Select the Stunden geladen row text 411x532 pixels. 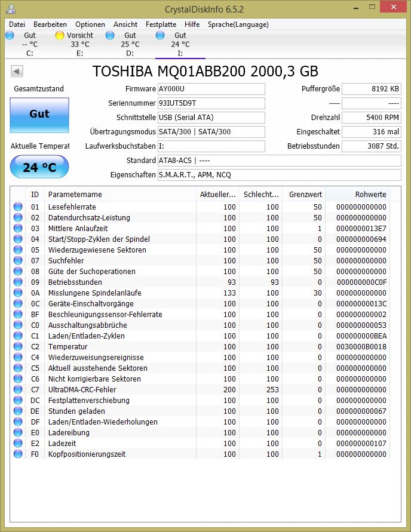(x=76, y=411)
